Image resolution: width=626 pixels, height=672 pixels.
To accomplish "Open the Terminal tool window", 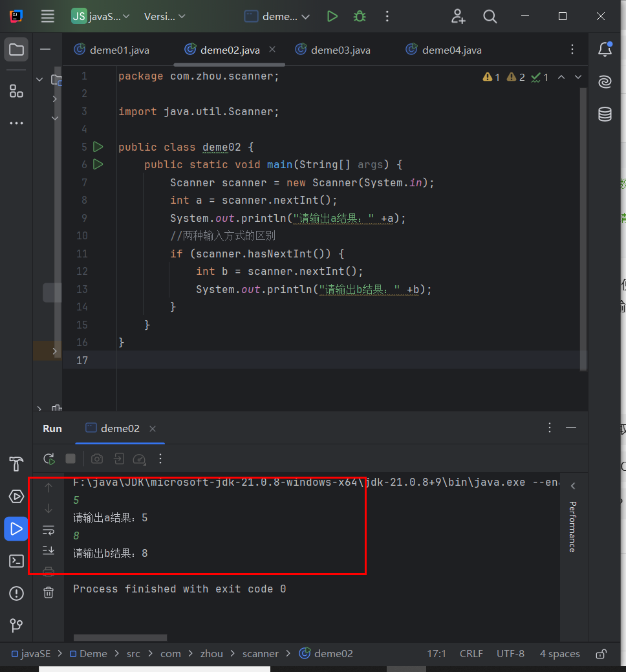I will [x=16, y=561].
